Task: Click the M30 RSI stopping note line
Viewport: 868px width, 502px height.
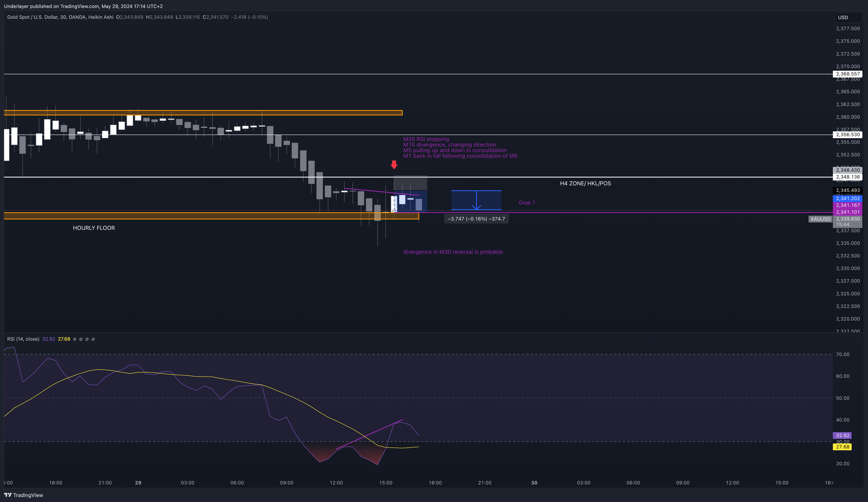Action: pyautogui.click(x=426, y=139)
